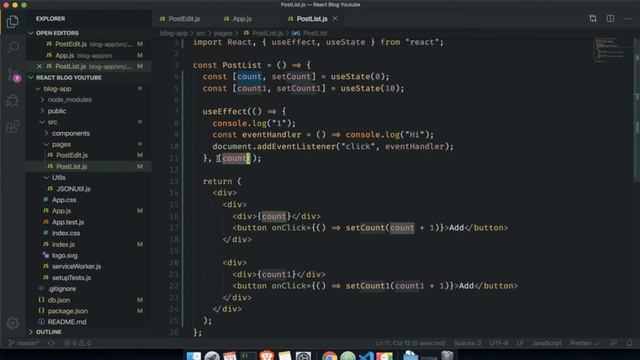Change file encoding via UTF-8
Screen dimensions: 640x360
(x=499, y=343)
